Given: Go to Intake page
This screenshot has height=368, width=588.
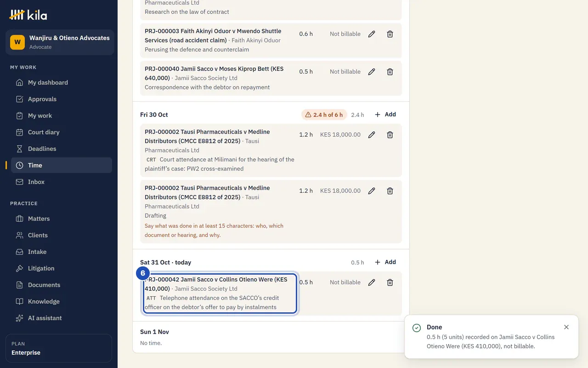Looking at the screenshot, I should click(x=62, y=252).
